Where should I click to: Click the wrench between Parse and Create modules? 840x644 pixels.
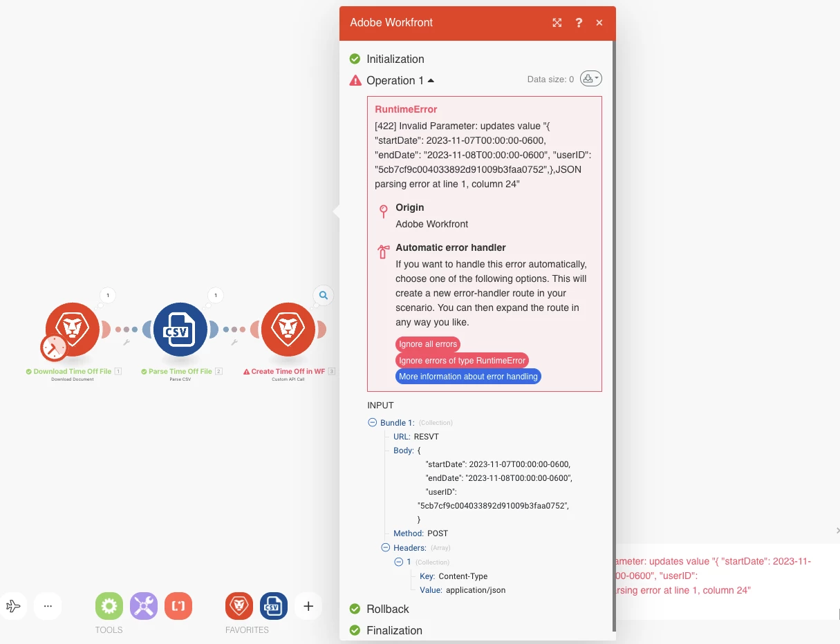[234, 341]
